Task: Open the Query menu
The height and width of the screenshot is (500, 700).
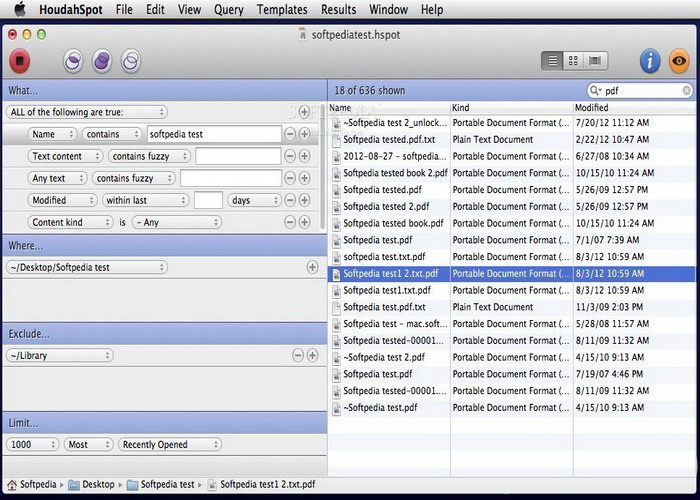Action: [228, 10]
